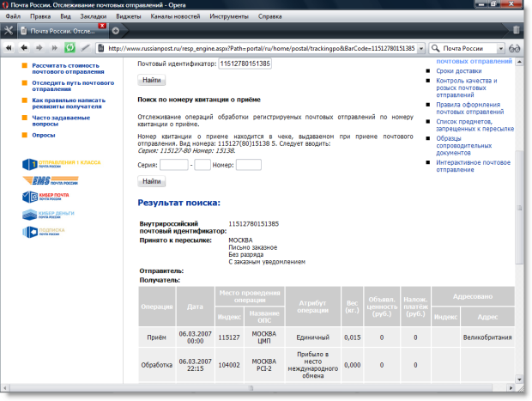
Task: Open the Кибер Деньги logo
Action: pos(48,215)
